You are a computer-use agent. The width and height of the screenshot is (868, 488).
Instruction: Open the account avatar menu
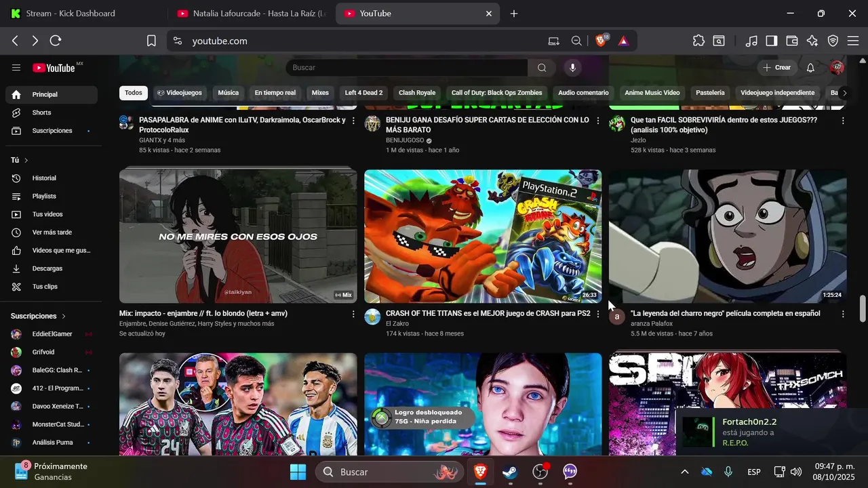pos(837,68)
